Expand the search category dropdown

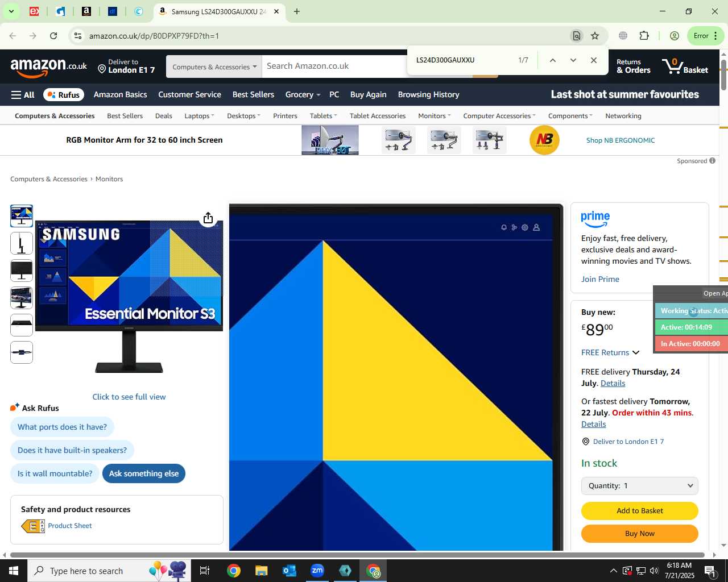pyautogui.click(x=214, y=66)
